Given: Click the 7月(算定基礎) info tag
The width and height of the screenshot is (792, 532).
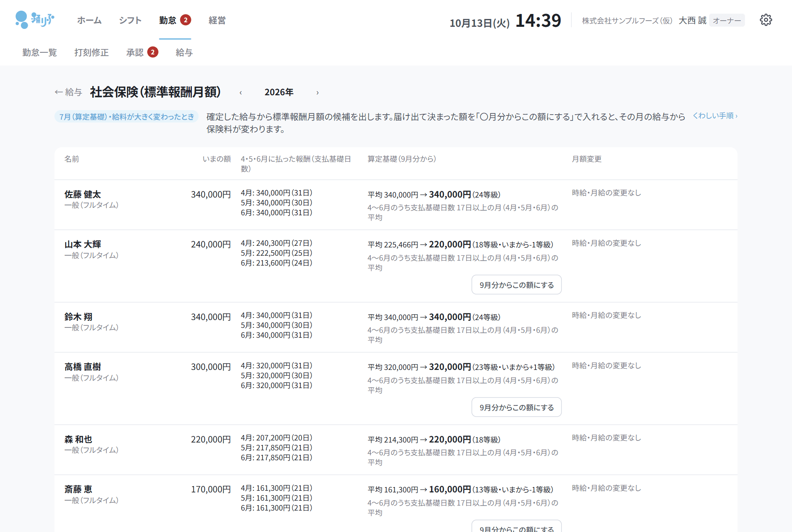Looking at the screenshot, I should click(127, 117).
